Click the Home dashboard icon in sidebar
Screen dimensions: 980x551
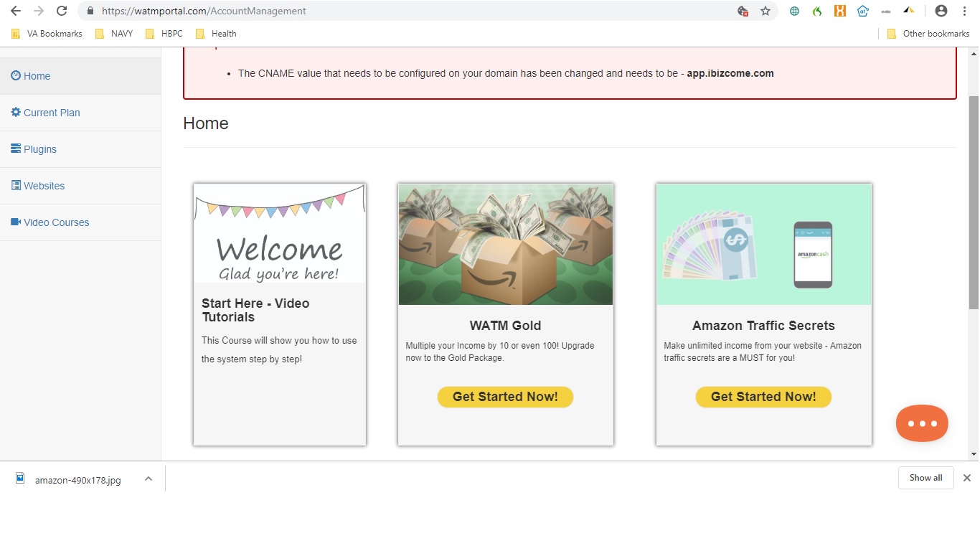[x=16, y=75]
